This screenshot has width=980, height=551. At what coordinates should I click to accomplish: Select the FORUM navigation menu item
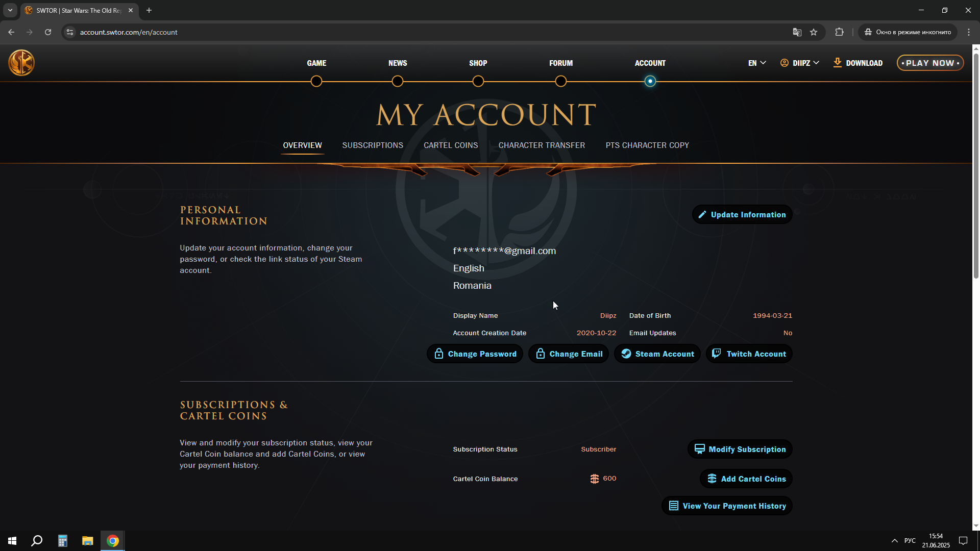[560, 63]
